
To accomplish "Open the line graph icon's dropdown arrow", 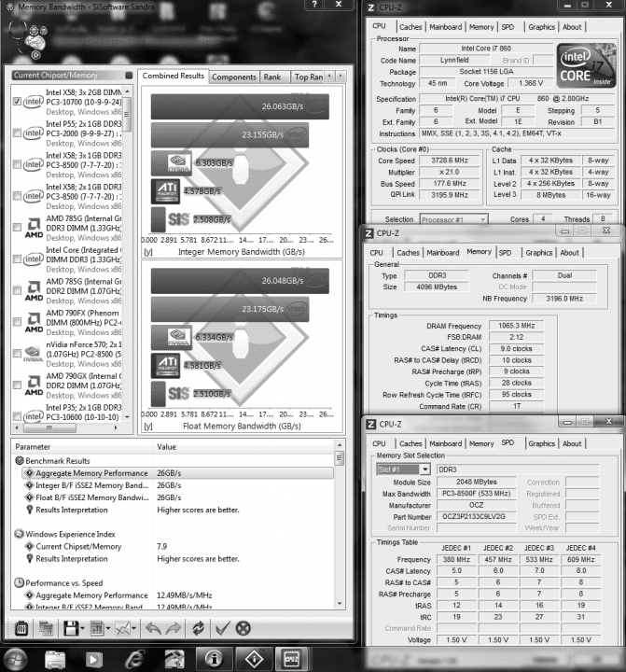I will [134, 629].
